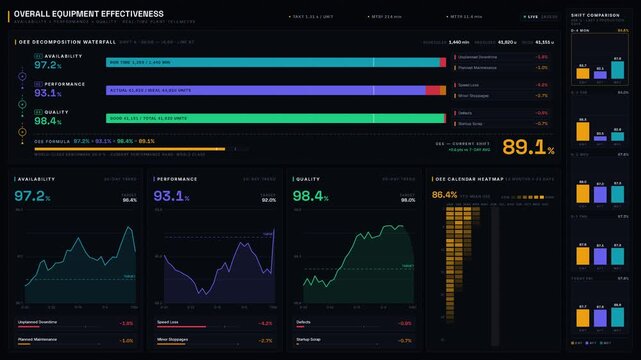Click Startup Scrap row under Quality chart
Image resolution: width=641 pixels, height=360 pixels.
[354, 340]
